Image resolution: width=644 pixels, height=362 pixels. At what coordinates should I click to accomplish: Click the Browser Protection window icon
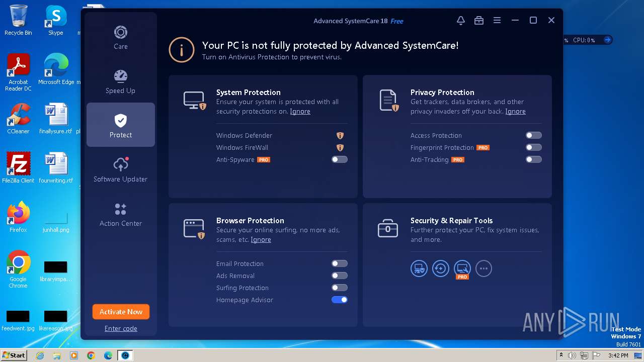[194, 229]
